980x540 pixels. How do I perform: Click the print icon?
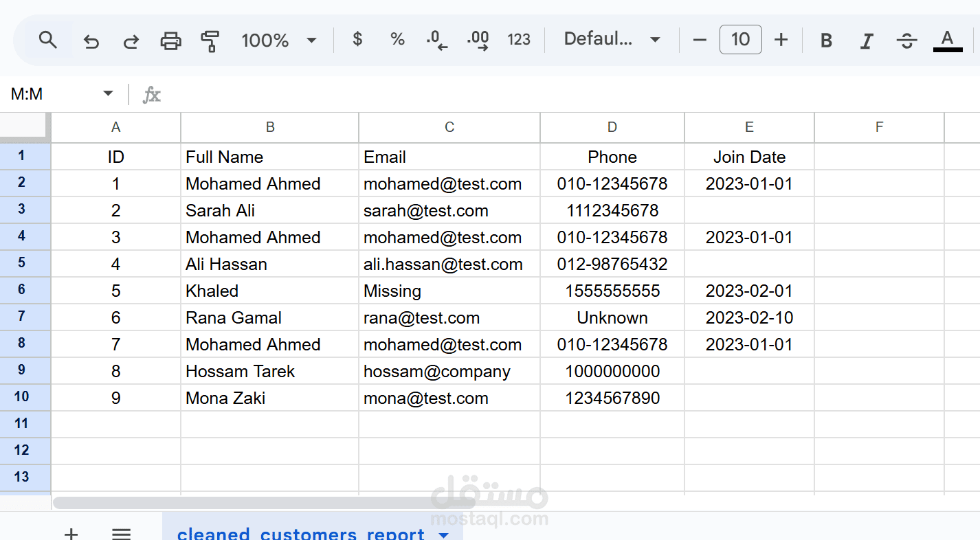click(x=170, y=41)
